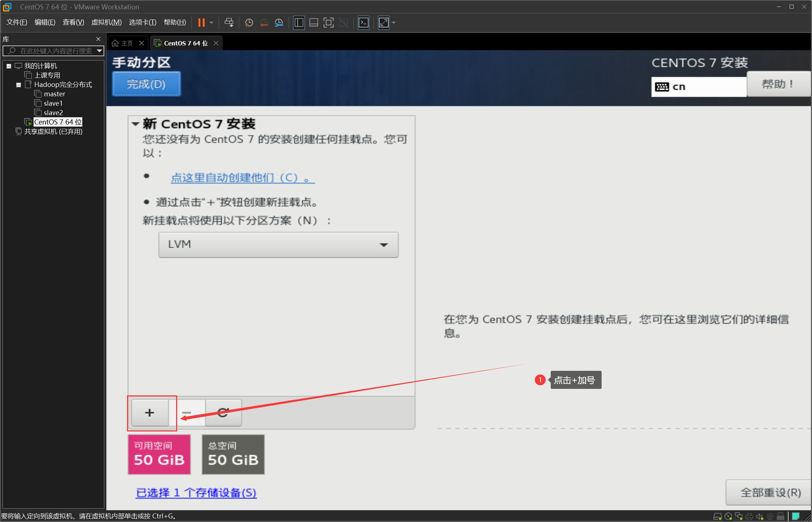Open the console view icon
The image size is (812, 522).
(x=363, y=23)
